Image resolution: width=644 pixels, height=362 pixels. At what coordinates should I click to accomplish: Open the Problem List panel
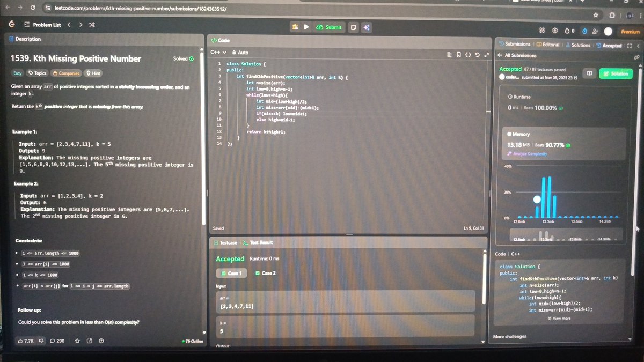(x=43, y=25)
